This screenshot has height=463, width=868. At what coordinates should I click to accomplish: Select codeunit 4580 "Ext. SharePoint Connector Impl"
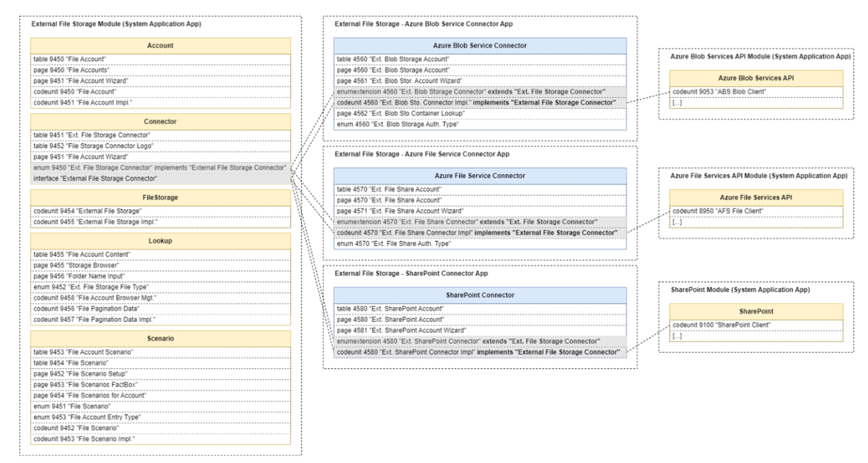click(480, 352)
